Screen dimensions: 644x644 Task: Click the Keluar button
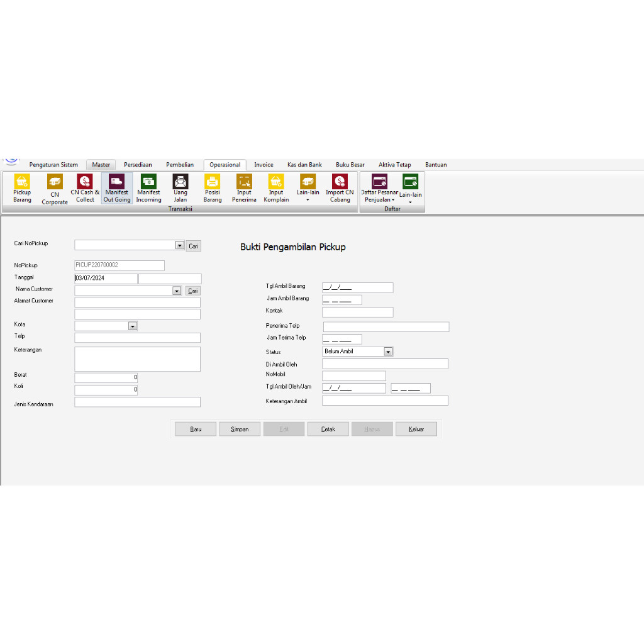pyautogui.click(x=416, y=429)
